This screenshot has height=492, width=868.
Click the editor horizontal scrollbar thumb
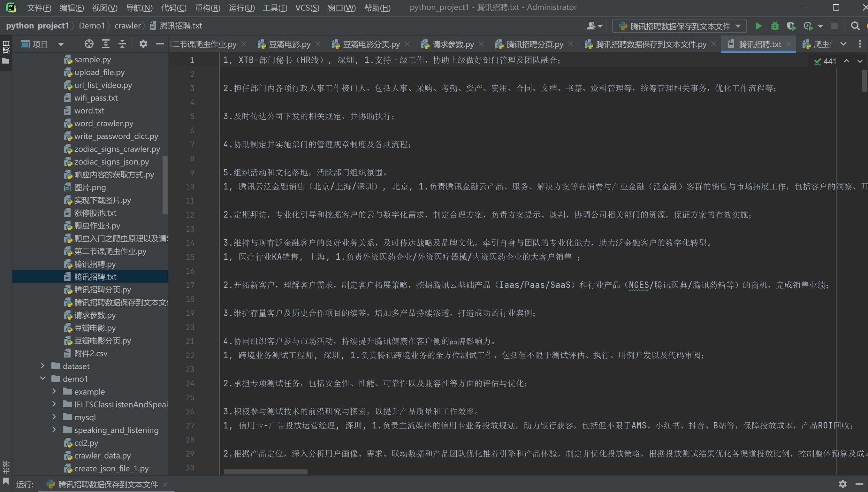coord(265,472)
